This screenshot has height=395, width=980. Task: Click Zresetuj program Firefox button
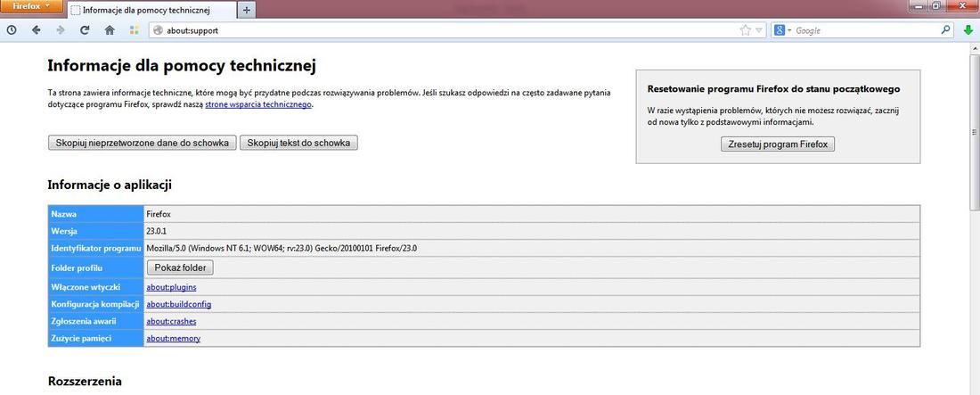pyautogui.click(x=778, y=144)
